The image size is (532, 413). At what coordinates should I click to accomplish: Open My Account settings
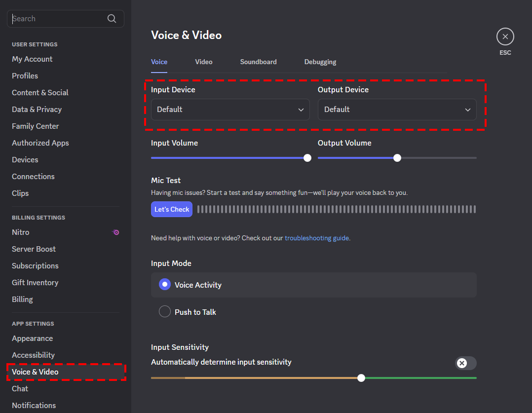(x=32, y=59)
